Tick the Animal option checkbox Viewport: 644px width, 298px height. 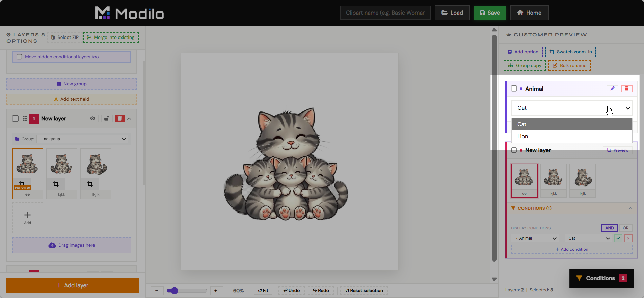(514, 89)
